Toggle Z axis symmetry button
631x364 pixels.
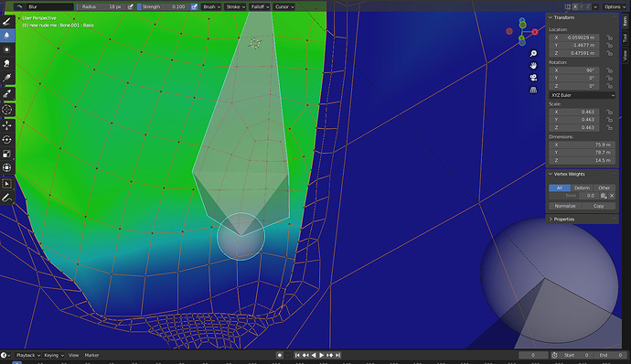(588, 6)
